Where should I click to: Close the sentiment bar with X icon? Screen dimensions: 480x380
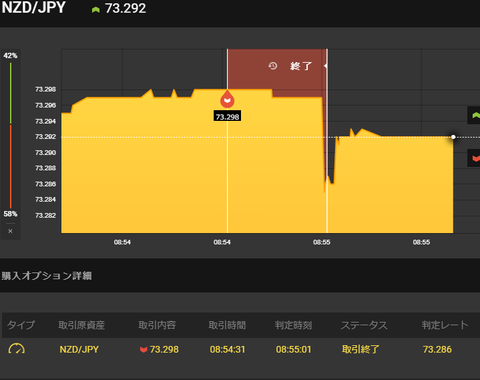coord(10,231)
